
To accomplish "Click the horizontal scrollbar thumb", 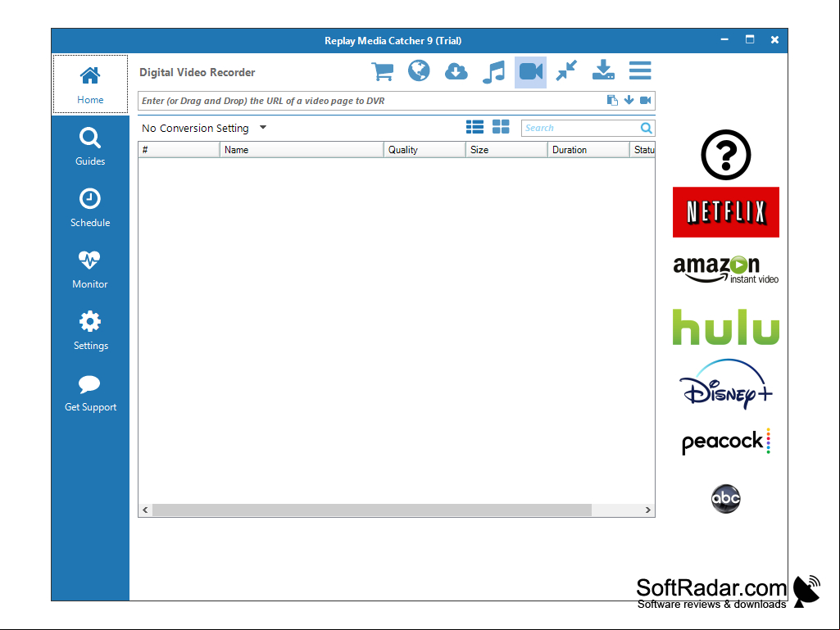I will tap(372, 510).
